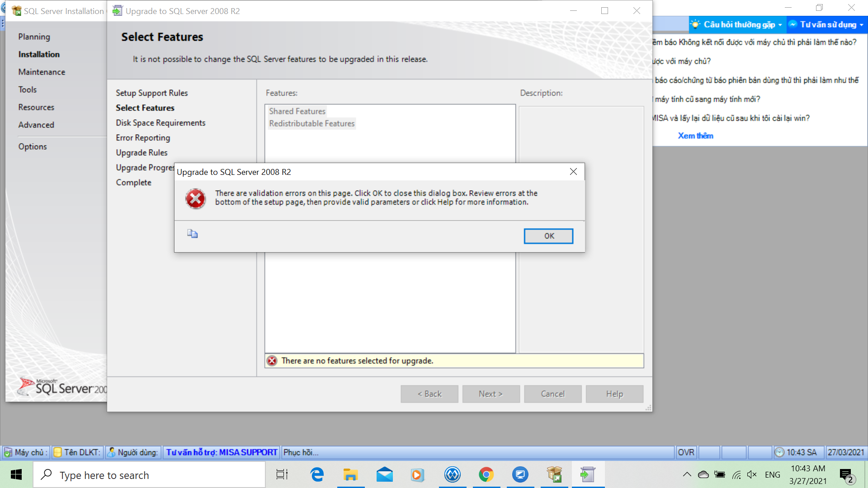The width and height of the screenshot is (868, 488).
Task: Show hidden system tray icons
Action: click(687, 474)
